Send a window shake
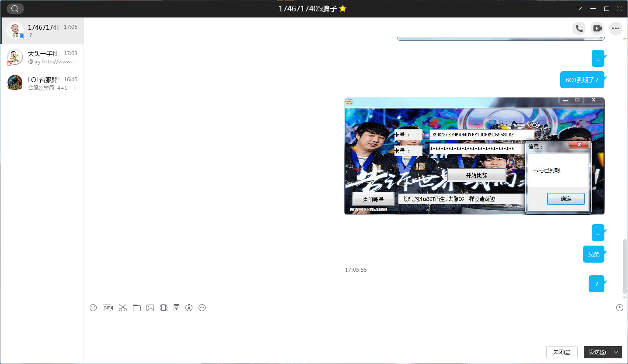628x364 pixels. pos(164,308)
